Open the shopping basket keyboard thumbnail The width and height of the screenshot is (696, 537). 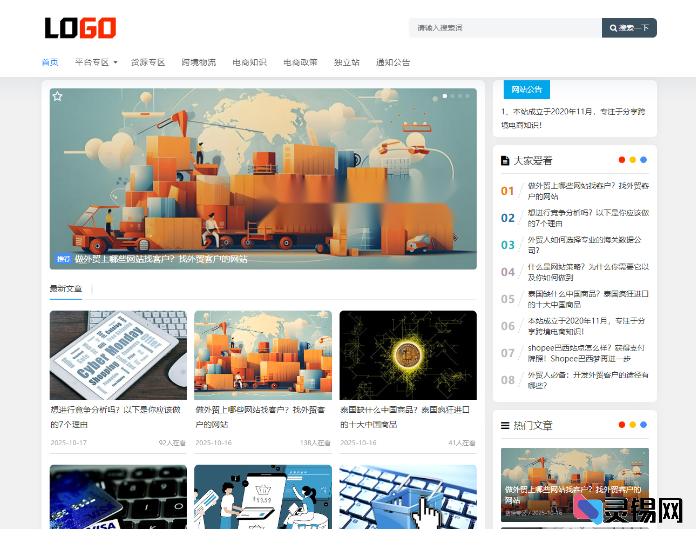(x=408, y=497)
